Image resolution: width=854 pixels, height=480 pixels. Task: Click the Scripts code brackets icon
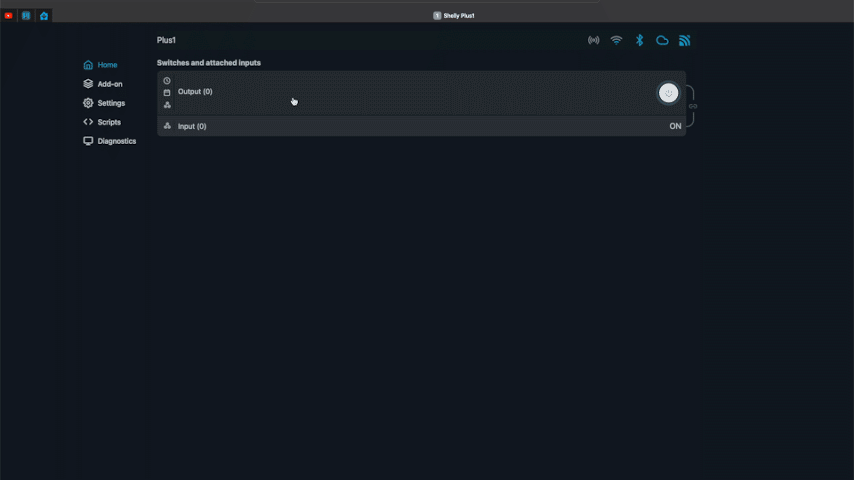[88, 122]
